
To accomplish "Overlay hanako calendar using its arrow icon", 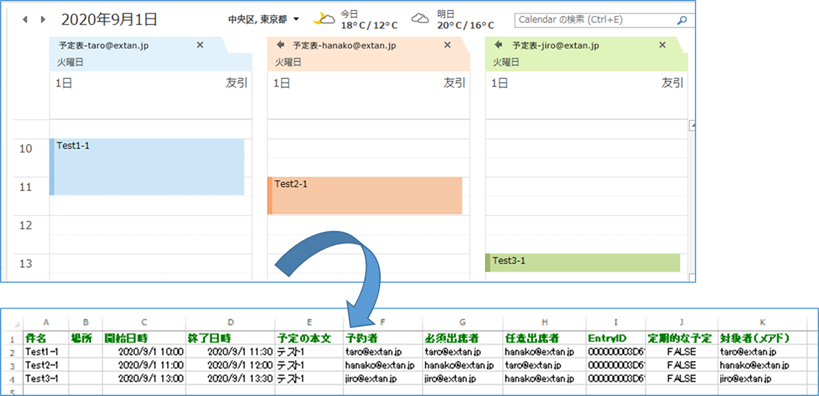I will click(x=280, y=44).
